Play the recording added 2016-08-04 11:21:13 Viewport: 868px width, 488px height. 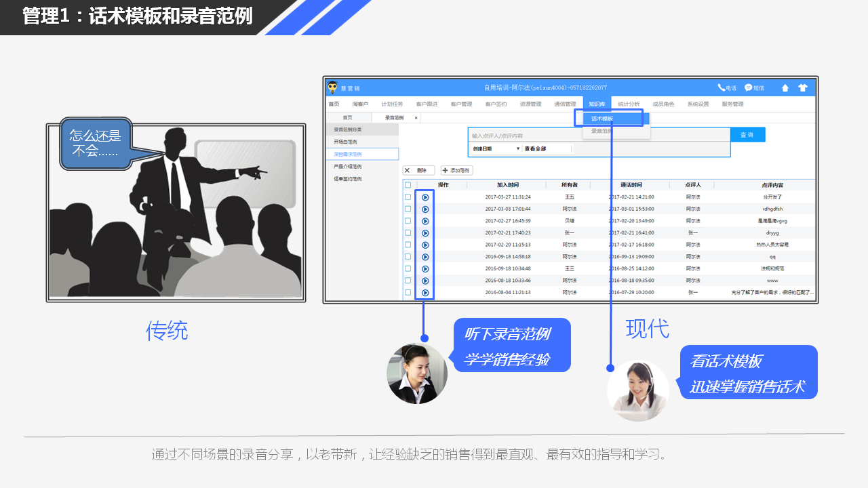(x=425, y=293)
